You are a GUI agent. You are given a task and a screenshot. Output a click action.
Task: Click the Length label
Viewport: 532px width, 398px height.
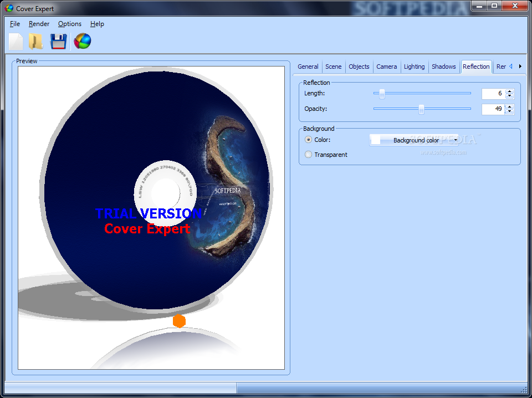tap(315, 93)
